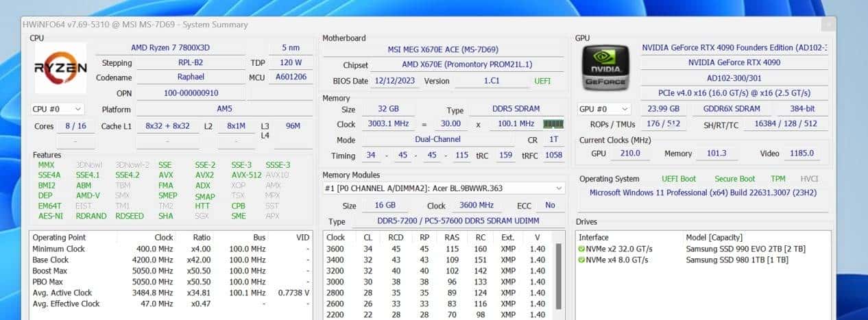
Task: Open the GPU #0 selector dropdown
Action: [x=604, y=109]
